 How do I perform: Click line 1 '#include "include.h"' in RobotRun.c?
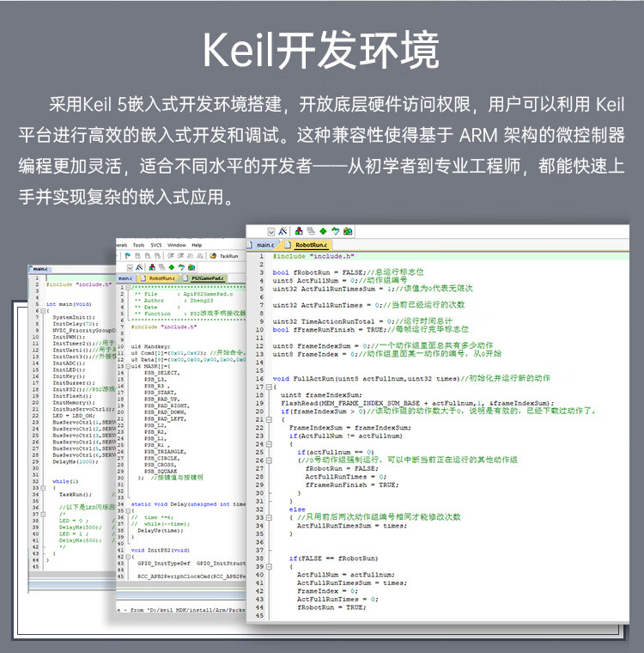313,256
